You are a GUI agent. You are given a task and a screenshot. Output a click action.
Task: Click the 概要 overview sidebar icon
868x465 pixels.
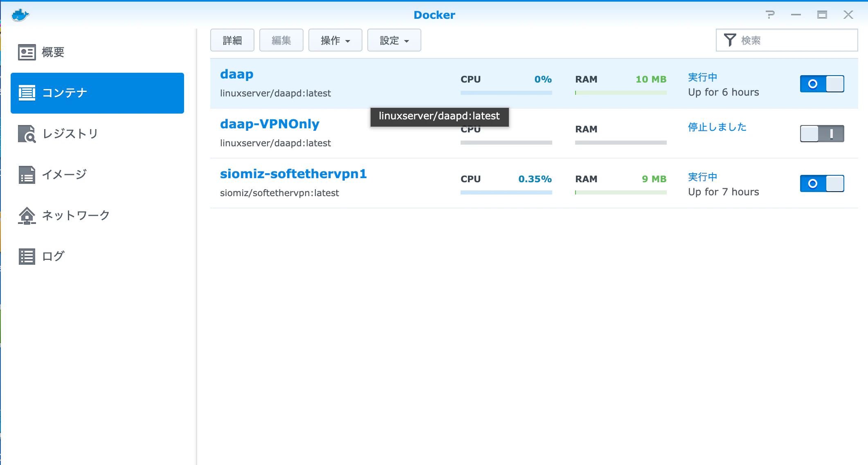(27, 52)
